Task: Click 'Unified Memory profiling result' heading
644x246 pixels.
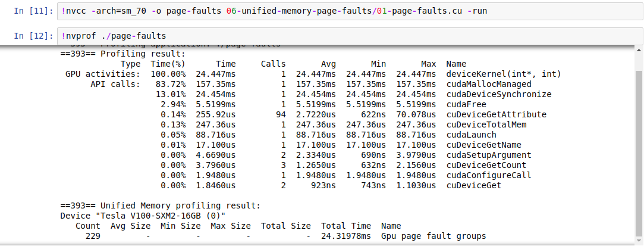Action: (161, 205)
